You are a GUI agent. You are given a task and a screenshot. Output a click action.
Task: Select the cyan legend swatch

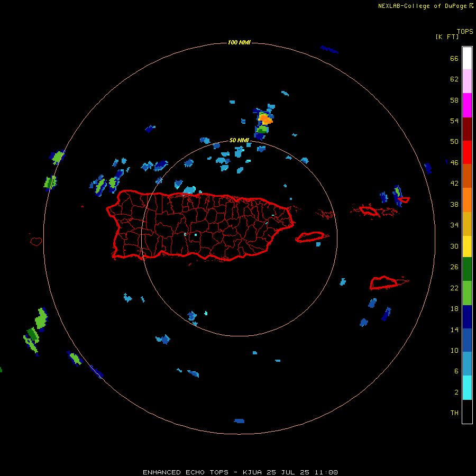click(467, 388)
